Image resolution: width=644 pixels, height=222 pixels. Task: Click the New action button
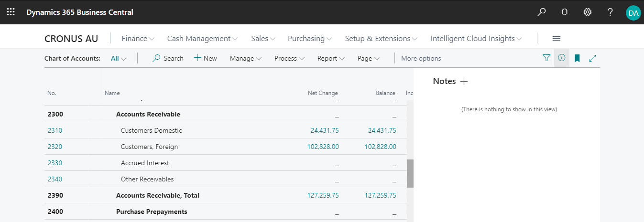(205, 58)
